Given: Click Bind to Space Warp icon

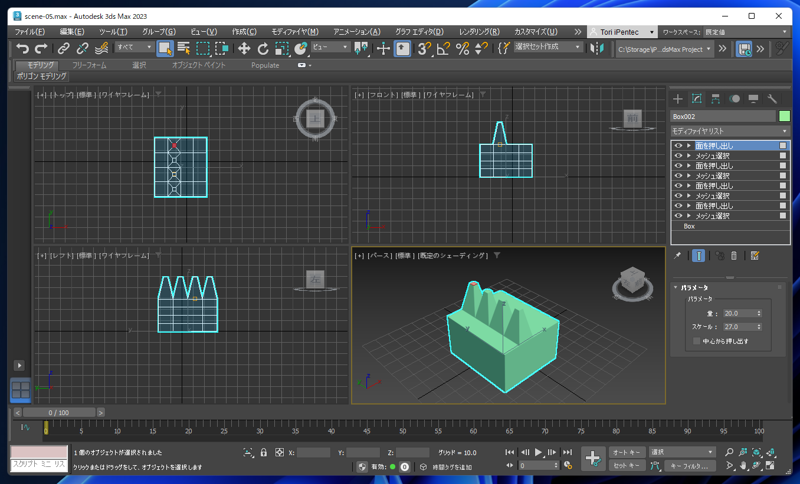Looking at the screenshot, I should [102, 48].
